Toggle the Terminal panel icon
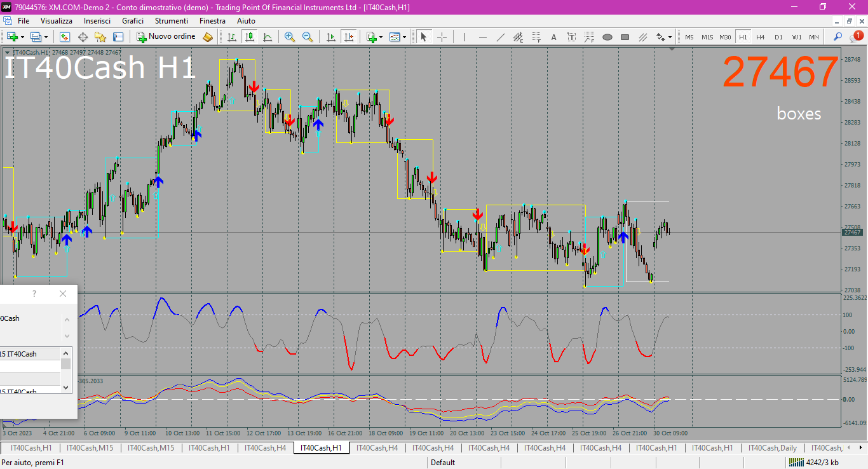 [118, 37]
